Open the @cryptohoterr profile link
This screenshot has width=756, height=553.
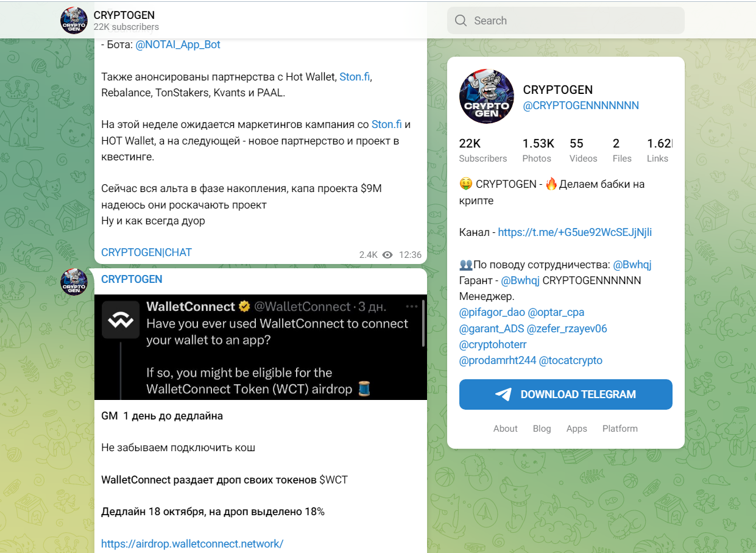pyautogui.click(x=493, y=344)
